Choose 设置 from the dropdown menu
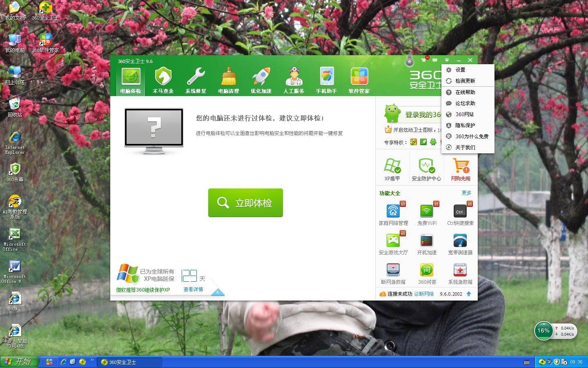Image resolution: width=588 pixels, height=368 pixels. (468, 70)
